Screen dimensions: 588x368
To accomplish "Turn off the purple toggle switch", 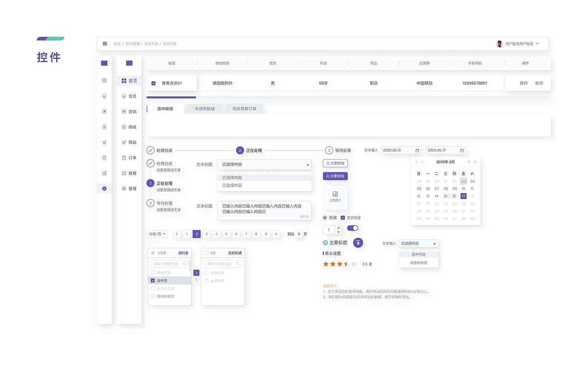I will pos(353,228).
